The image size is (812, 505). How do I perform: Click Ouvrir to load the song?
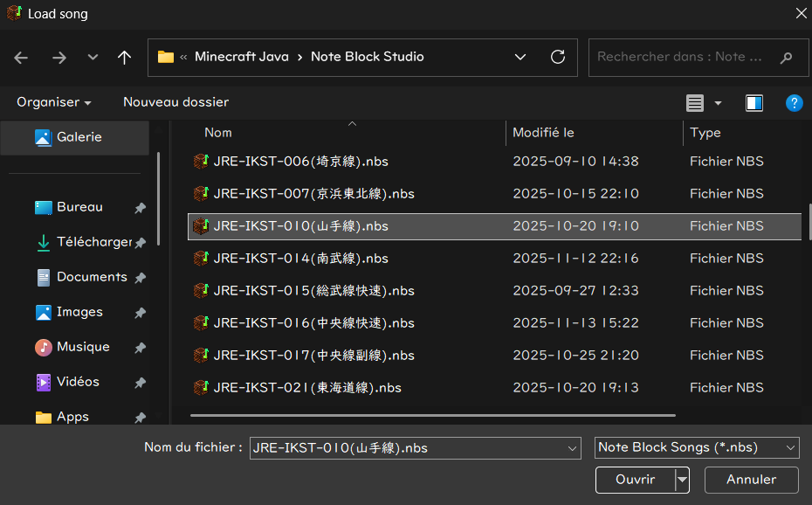click(636, 481)
